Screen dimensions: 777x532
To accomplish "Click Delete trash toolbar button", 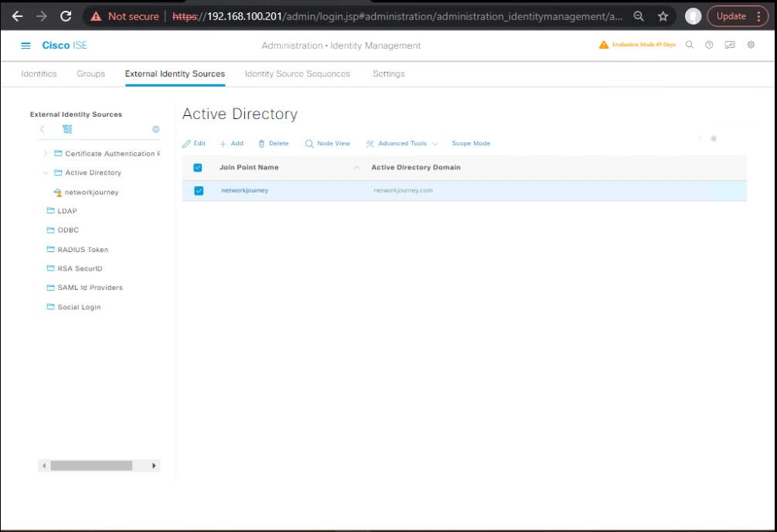I will pos(274,143).
